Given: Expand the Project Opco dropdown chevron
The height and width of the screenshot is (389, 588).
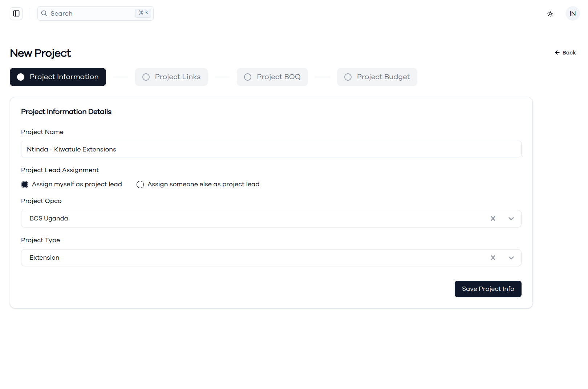Looking at the screenshot, I should click(511, 219).
